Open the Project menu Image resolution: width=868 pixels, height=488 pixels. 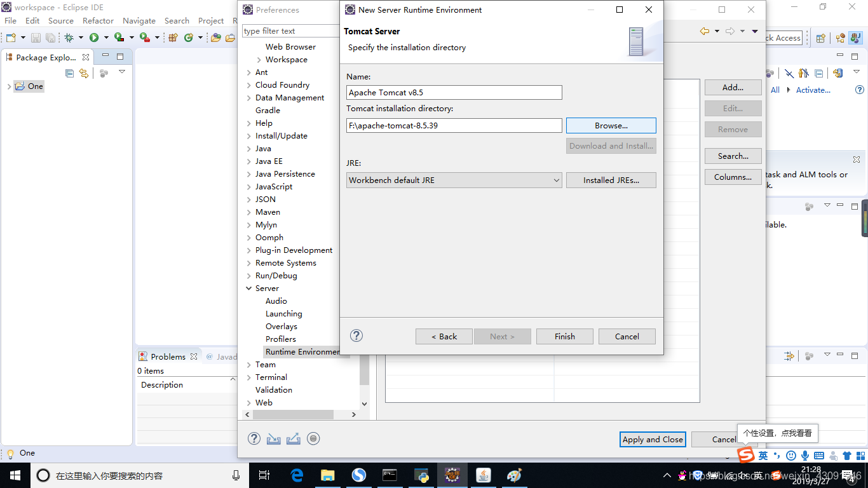(211, 20)
